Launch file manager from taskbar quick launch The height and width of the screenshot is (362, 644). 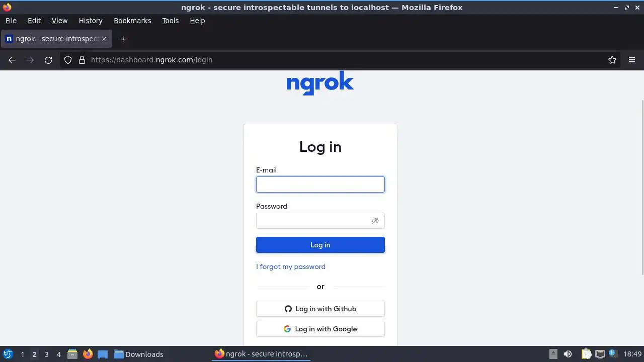tap(72, 354)
